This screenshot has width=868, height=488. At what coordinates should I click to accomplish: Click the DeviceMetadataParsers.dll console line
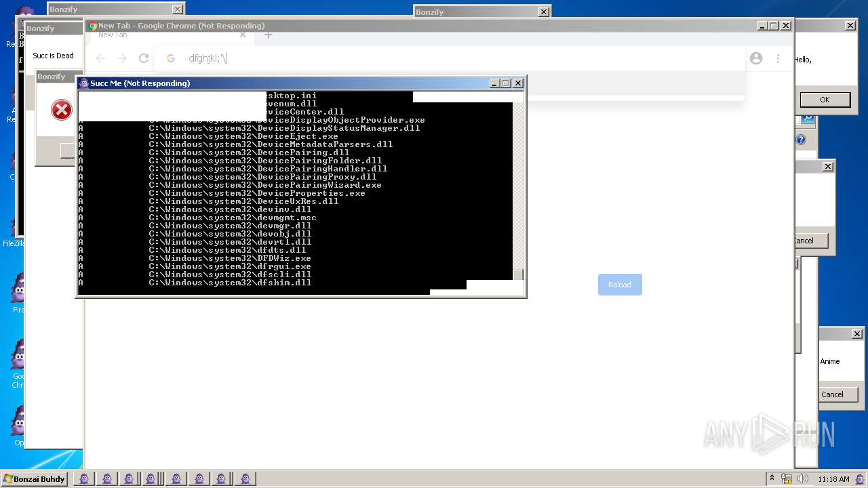pos(271,144)
